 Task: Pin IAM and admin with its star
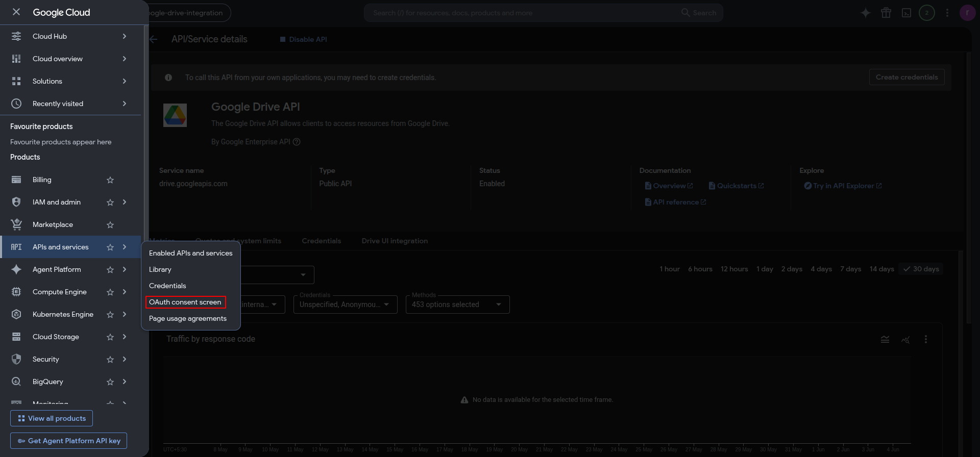110,202
